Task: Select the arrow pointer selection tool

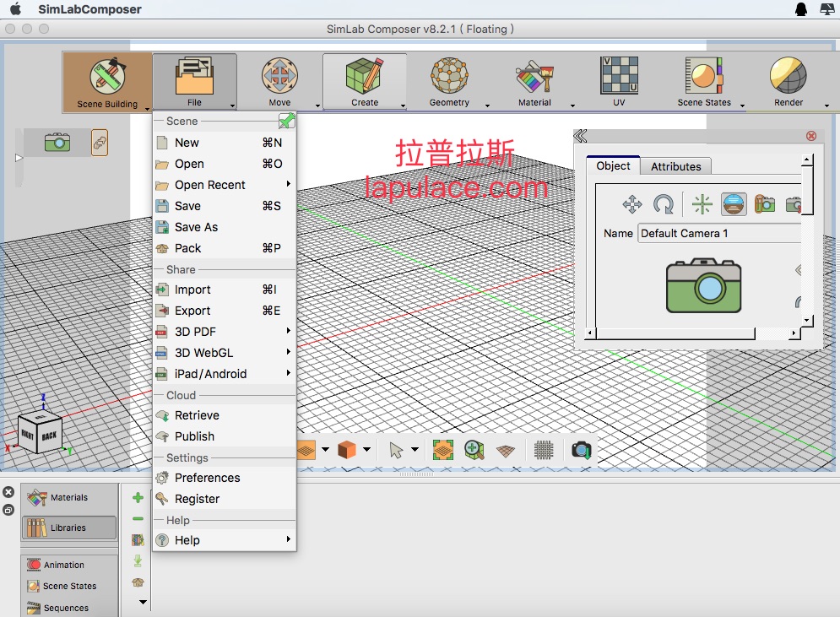Action: (x=396, y=450)
